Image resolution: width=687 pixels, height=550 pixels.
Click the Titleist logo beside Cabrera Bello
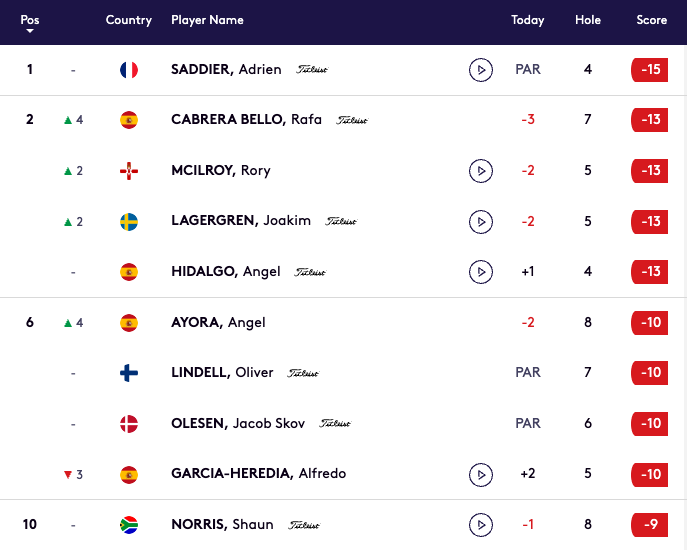click(352, 120)
